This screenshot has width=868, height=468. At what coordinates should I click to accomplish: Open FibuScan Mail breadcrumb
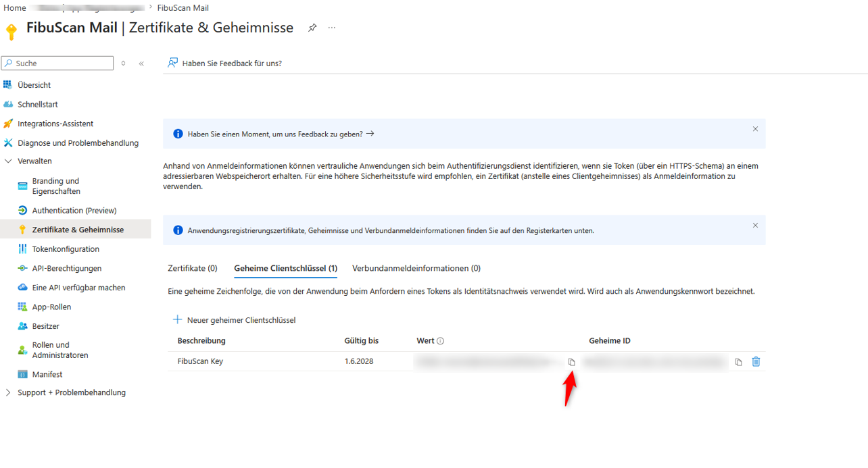pos(183,8)
